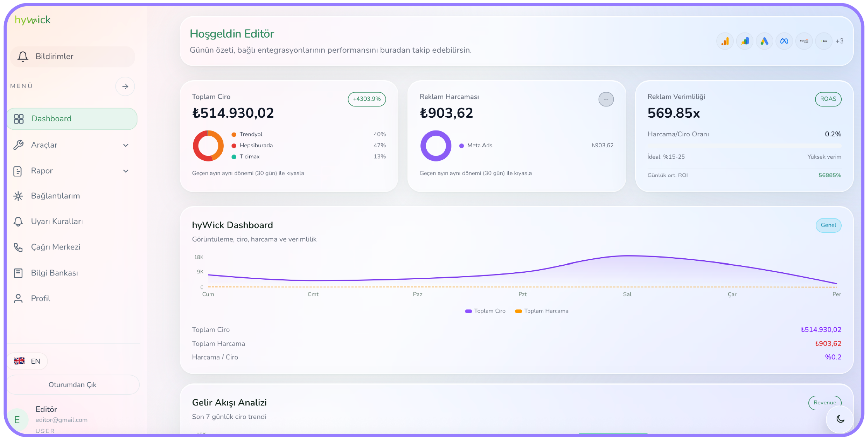Click the Harcama / Ciro summary row label
Viewport: 868px width, 440px height.
[x=215, y=357]
